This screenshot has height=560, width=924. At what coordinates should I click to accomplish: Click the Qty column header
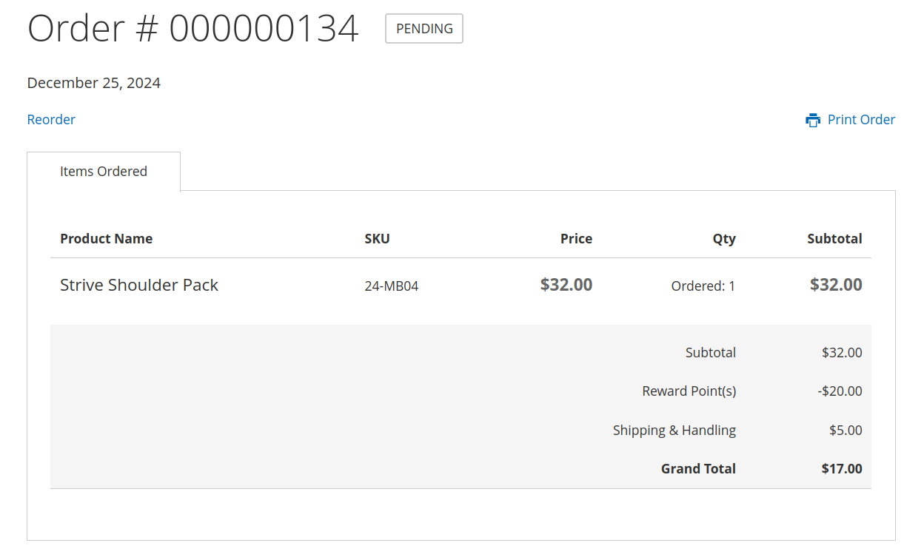click(723, 238)
